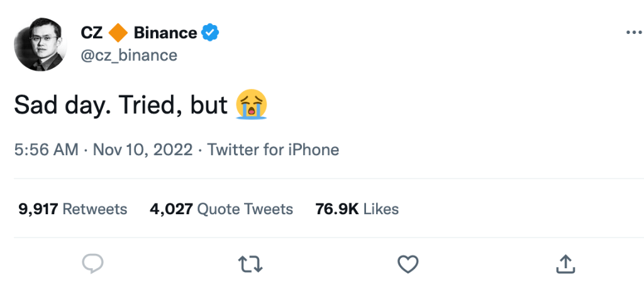Show the 76.9K Likes list

(x=357, y=209)
